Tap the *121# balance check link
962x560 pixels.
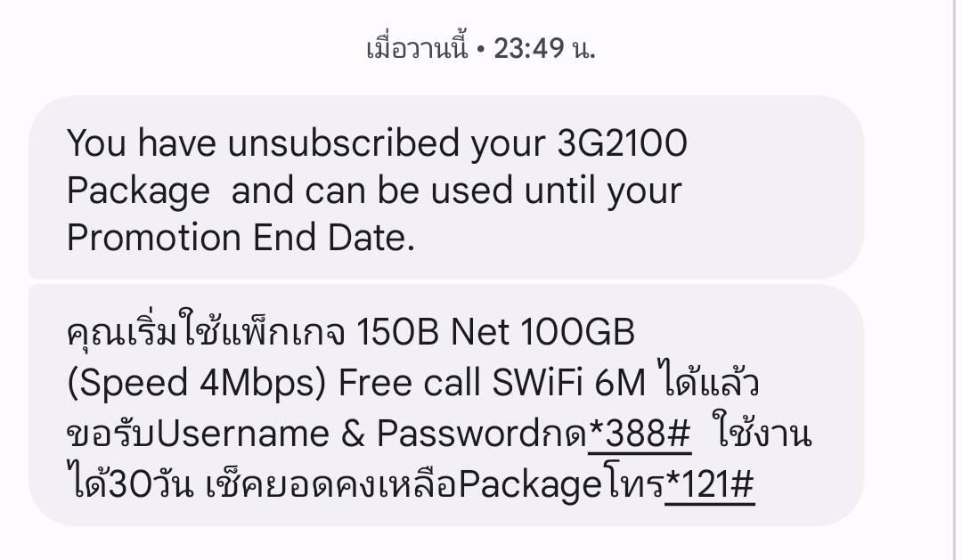[x=710, y=485]
